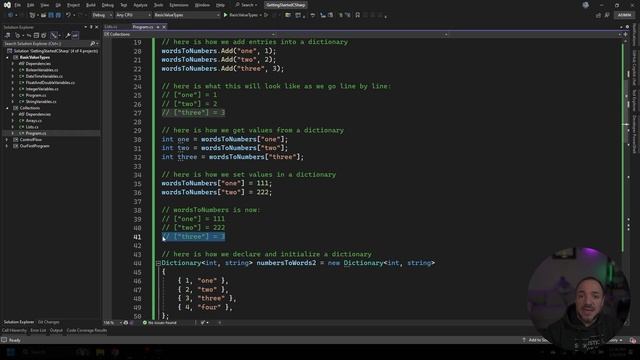
Task: Switch to the Lists.cs editor tab
Action: [111, 27]
